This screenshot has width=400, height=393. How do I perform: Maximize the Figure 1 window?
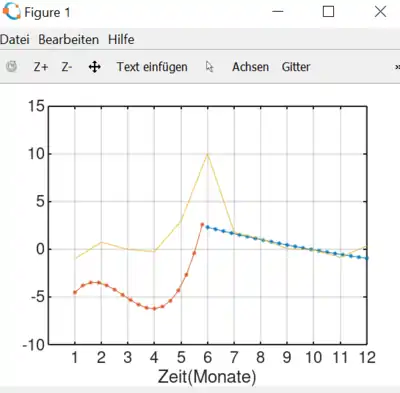click(328, 11)
